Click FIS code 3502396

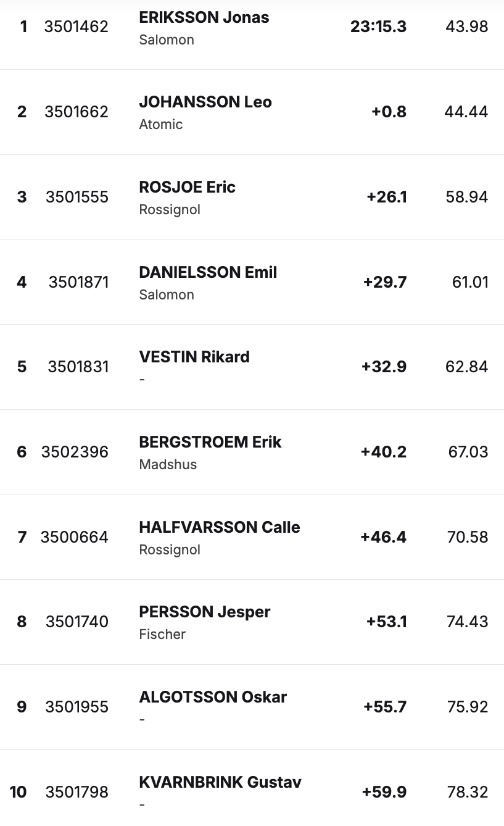pyautogui.click(x=75, y=452)
